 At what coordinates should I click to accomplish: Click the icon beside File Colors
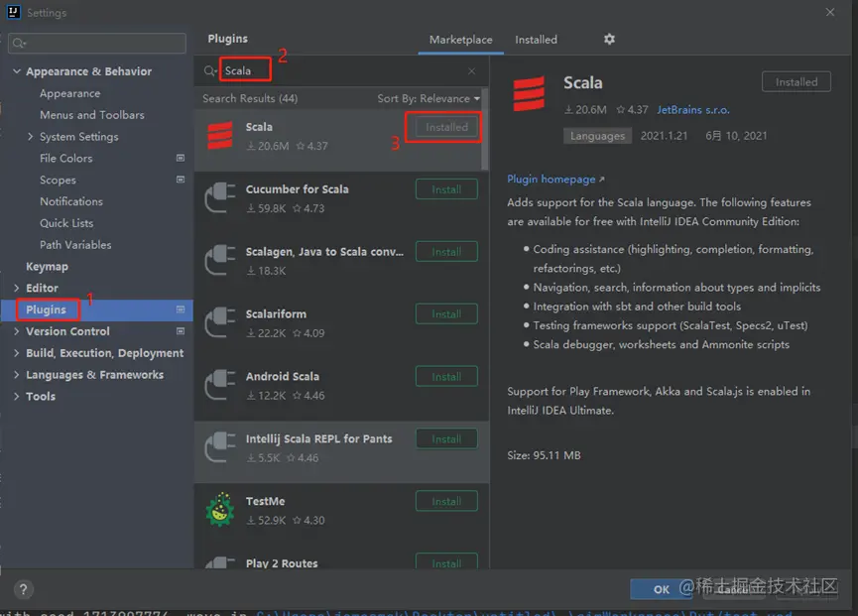click(181, 159)
